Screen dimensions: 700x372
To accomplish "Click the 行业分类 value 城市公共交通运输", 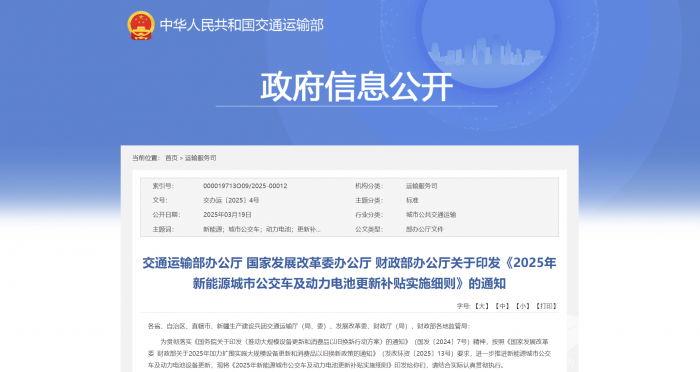I will pos(431,215).
